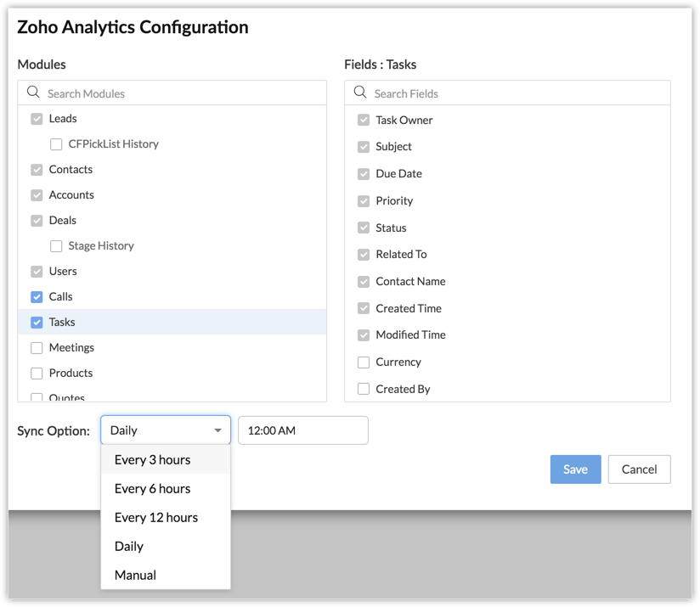Choose Every 3 hours sync option
The height and width of the screenshot is (607, 700).
click(x=153, y=460)
